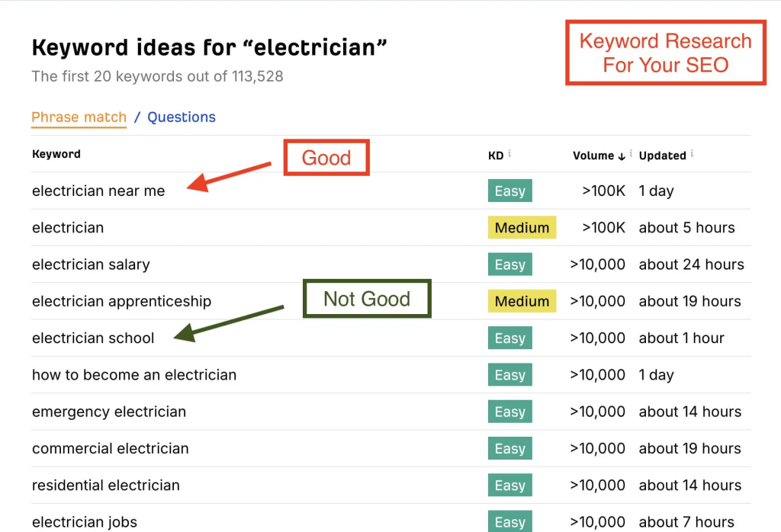781x532 pixels.
Task: Switch to the Questions tab
Action: [x=182, y=117]
